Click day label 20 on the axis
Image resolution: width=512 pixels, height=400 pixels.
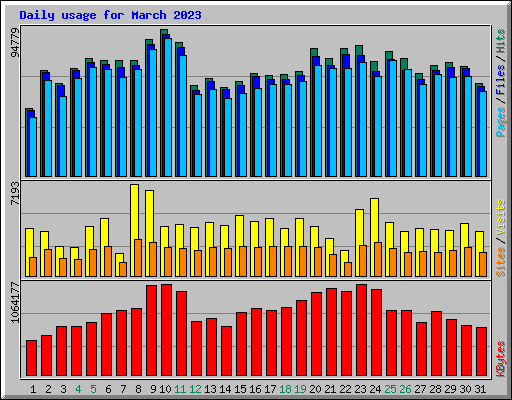(x=315, y=389)
